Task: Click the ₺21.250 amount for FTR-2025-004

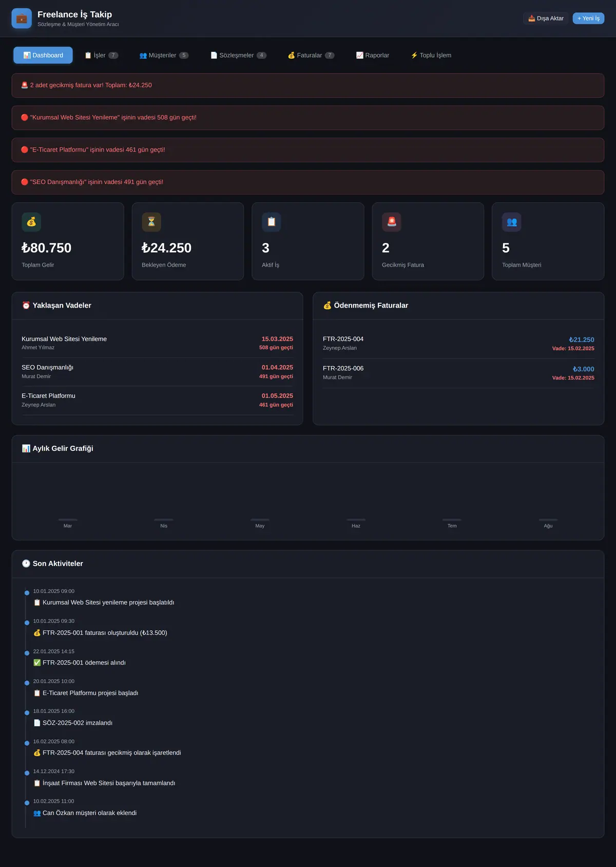Action: pyautogui.click(x=582, y=340)
